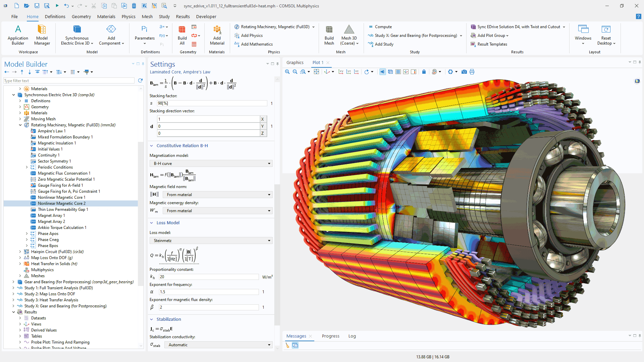Click the Model Builder filter text box
This screenshot has width=644, height=362.
tap(69, 81)
